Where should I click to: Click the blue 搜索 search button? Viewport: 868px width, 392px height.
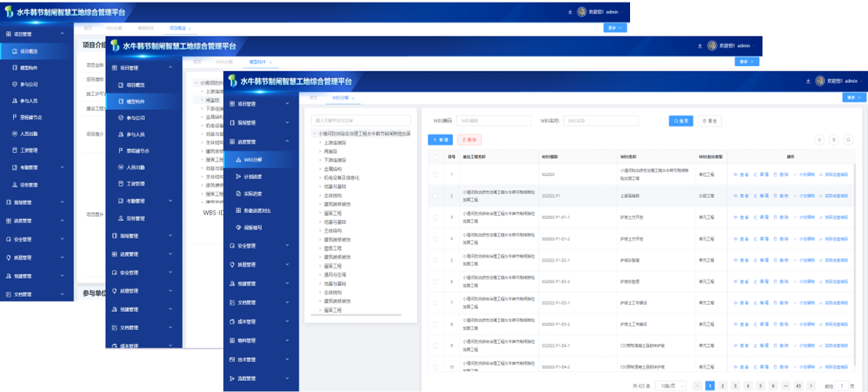click(680, 121)
